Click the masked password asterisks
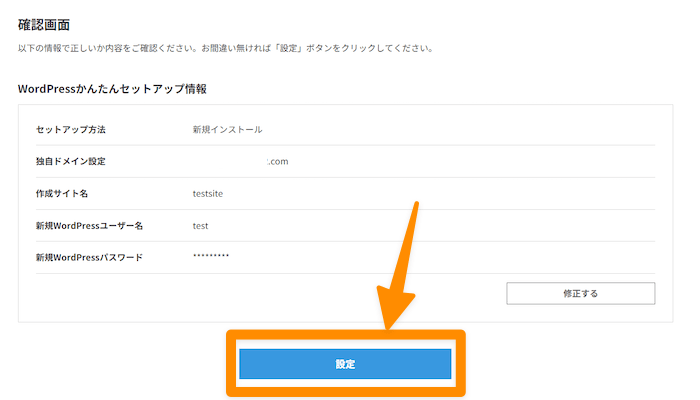 pyautogui.click(x=211, y=257)
